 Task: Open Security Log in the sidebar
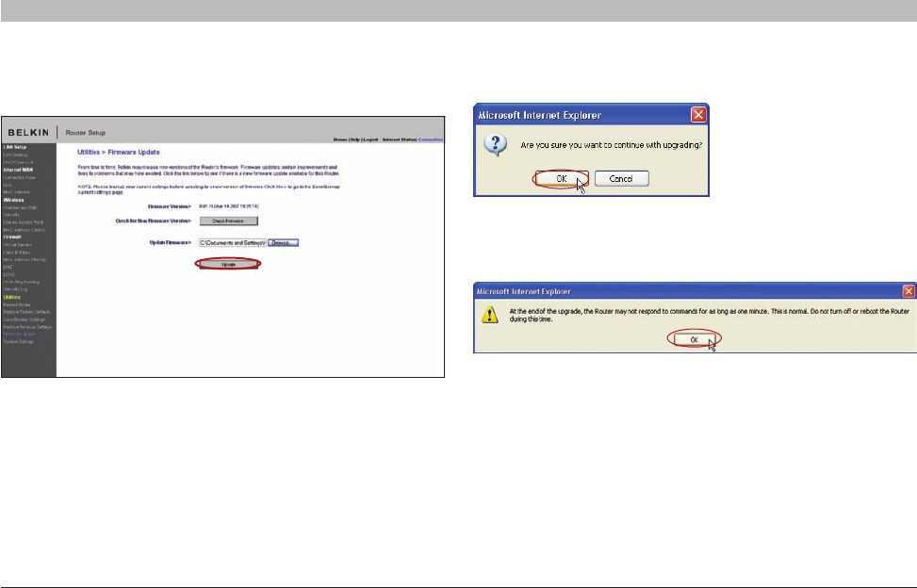point(15,289)
